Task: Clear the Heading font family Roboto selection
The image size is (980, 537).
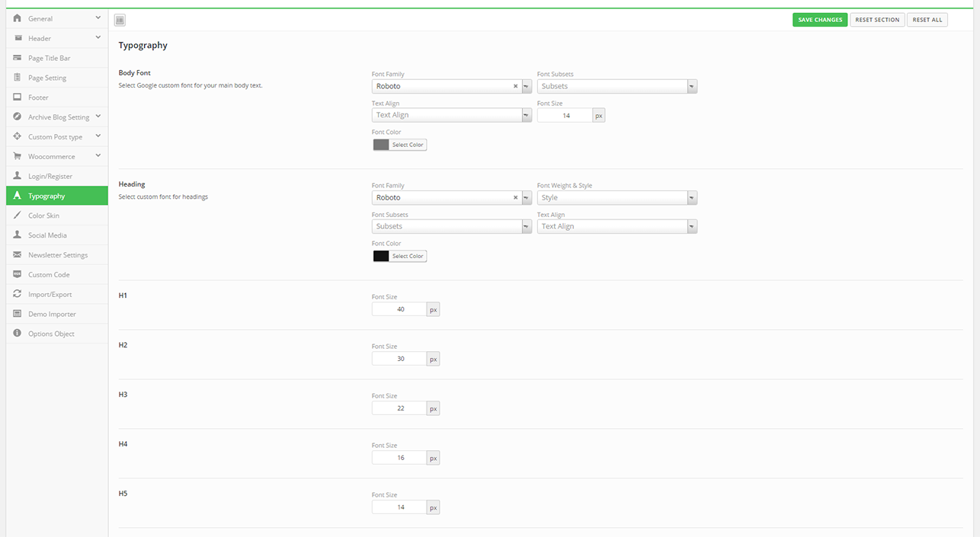Action: (515, 197)
